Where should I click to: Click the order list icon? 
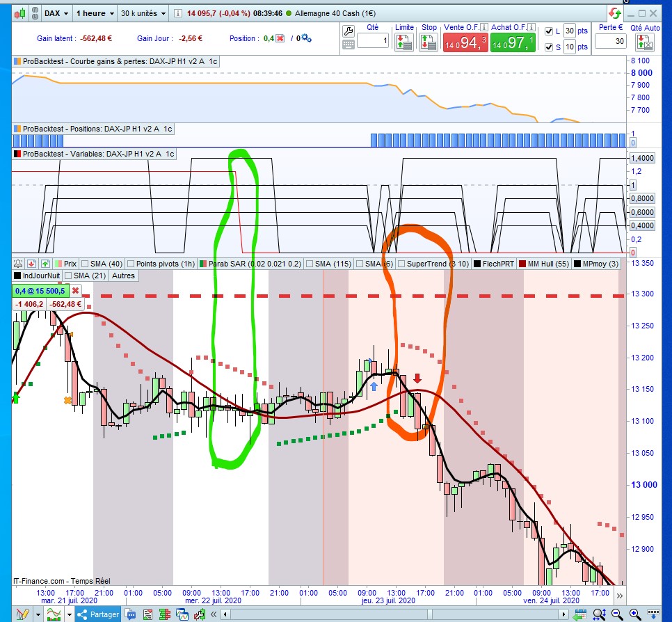pyautogui.click(x=147, y=614)
